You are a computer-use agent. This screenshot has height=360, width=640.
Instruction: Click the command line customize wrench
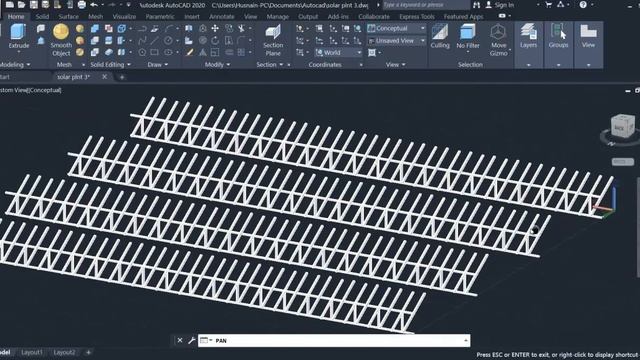191,340
